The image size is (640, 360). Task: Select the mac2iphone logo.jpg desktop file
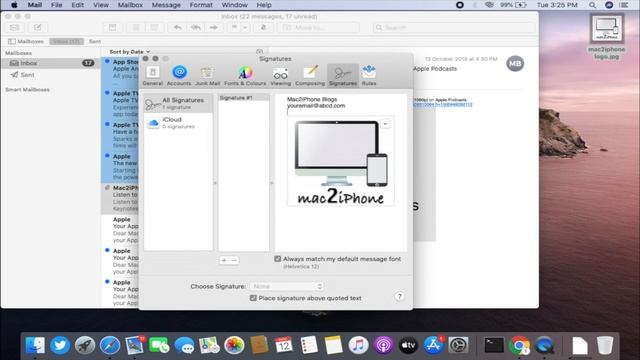point(607,37)
